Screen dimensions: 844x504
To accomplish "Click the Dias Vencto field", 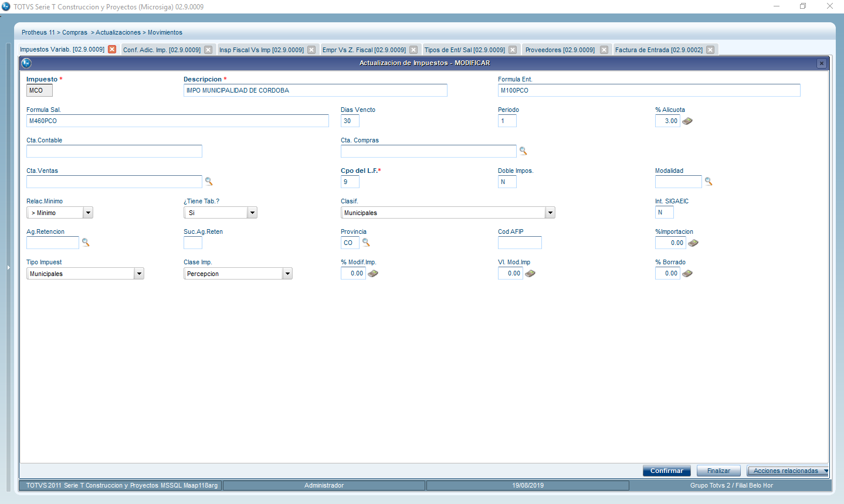I will point(350,121).
